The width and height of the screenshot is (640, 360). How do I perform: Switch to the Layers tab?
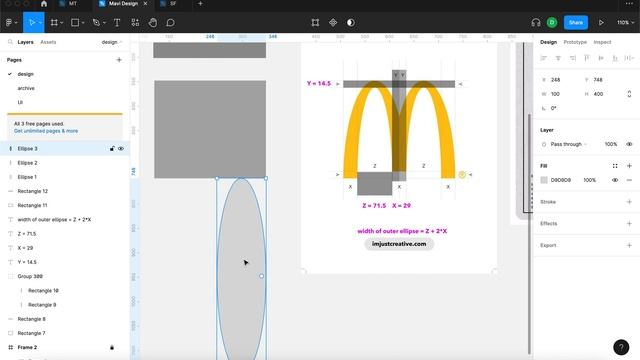pyautogui.click(x=25, y=42)
